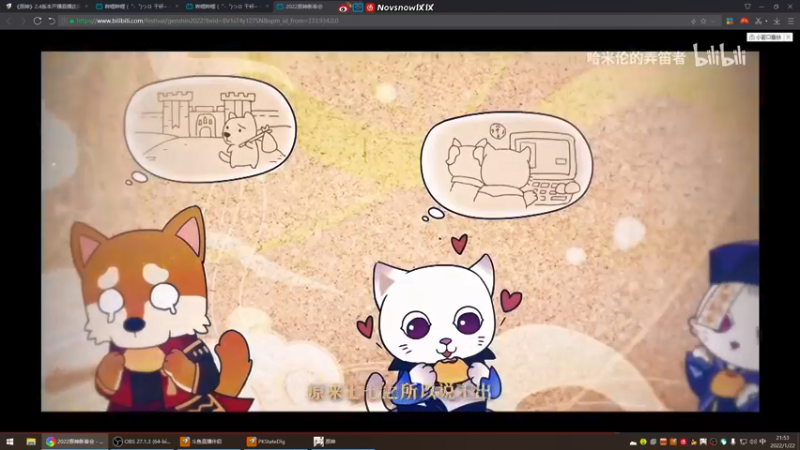800x450 pixels.
Task: Open File Explorer from the taskbar
Action: 31,441
